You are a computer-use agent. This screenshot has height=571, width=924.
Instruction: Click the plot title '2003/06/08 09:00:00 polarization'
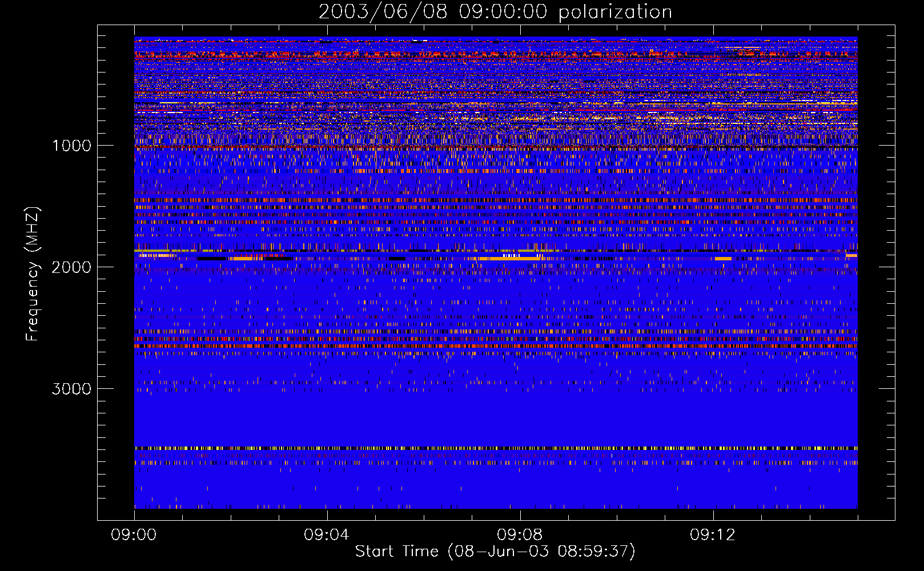(495, 12)
